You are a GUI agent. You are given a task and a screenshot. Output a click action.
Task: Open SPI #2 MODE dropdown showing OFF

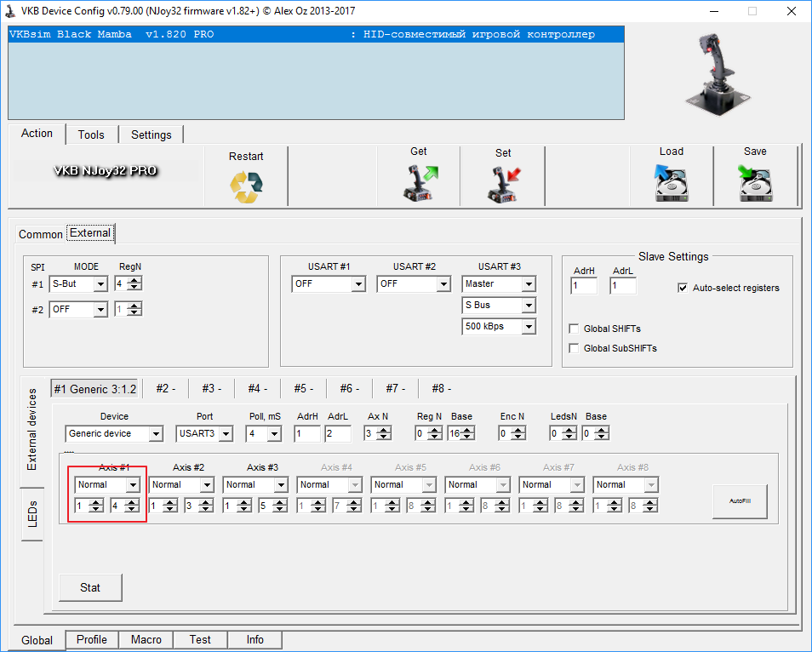(x=78, y=310)
